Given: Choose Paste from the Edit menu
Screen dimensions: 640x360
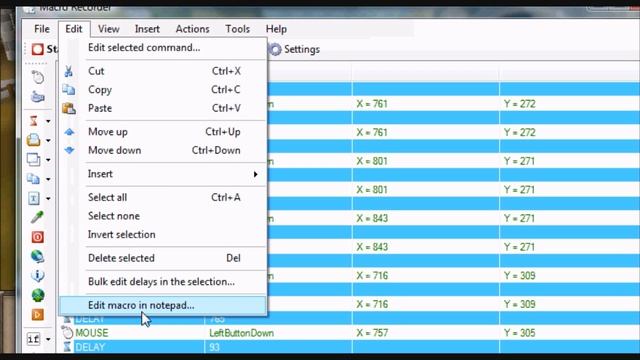Looking at the screenshot, I should tap(163, 108).
